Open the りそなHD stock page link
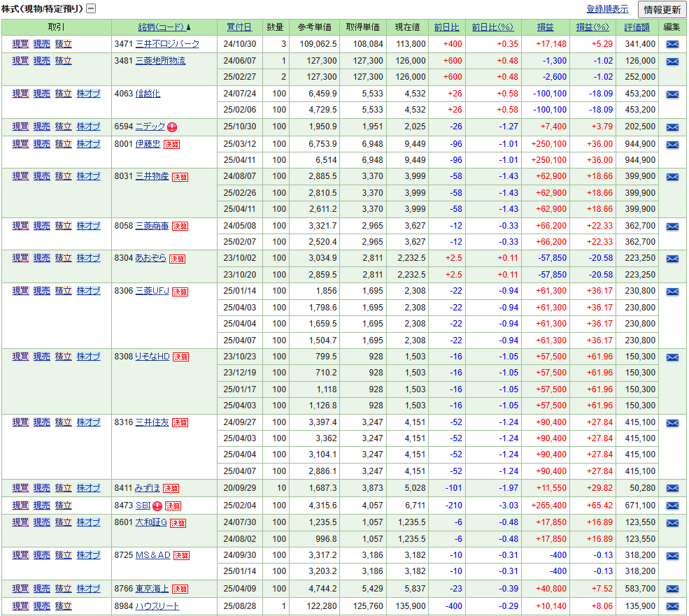The image size is (689, 616). pos(152,357)
